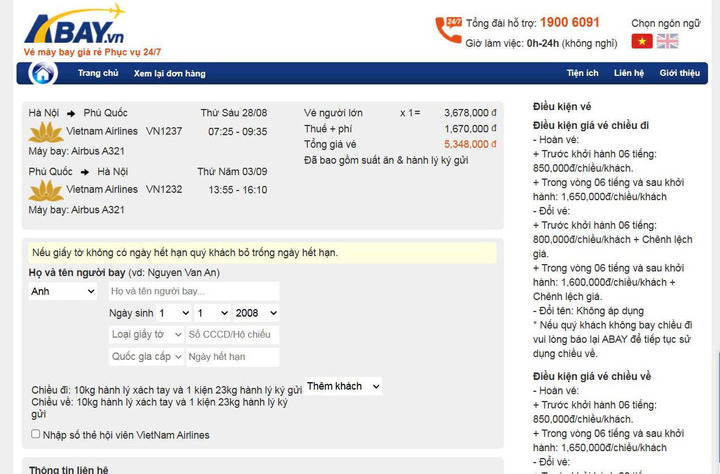The height and width of the screenshot is (474, 720).
Task: Click the passenger full name field
Action: coord(194,291)
